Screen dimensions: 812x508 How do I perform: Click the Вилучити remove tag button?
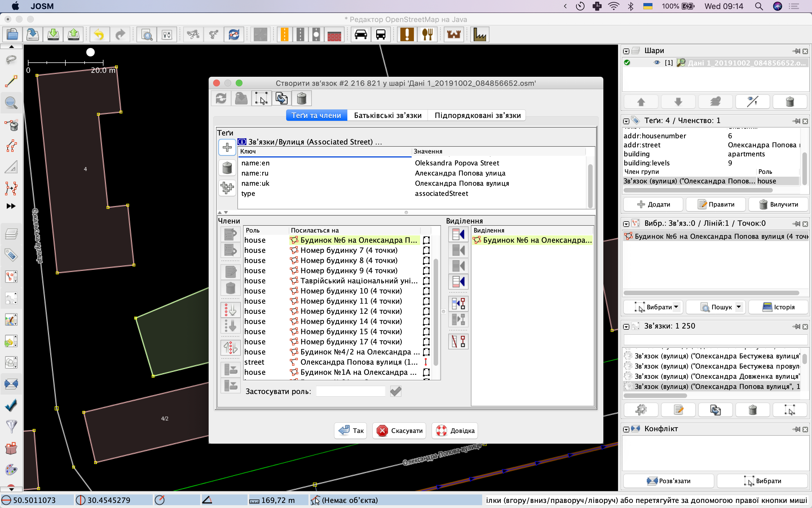(778, 204)
